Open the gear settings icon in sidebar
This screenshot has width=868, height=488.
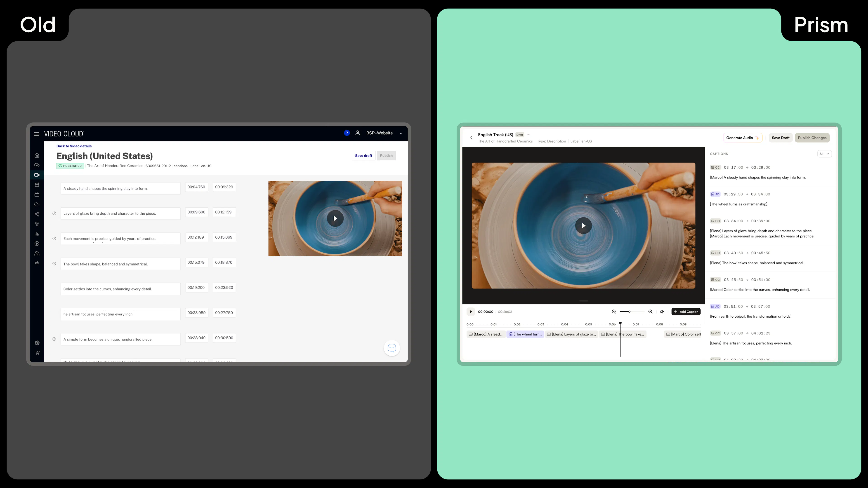[37, 343]
